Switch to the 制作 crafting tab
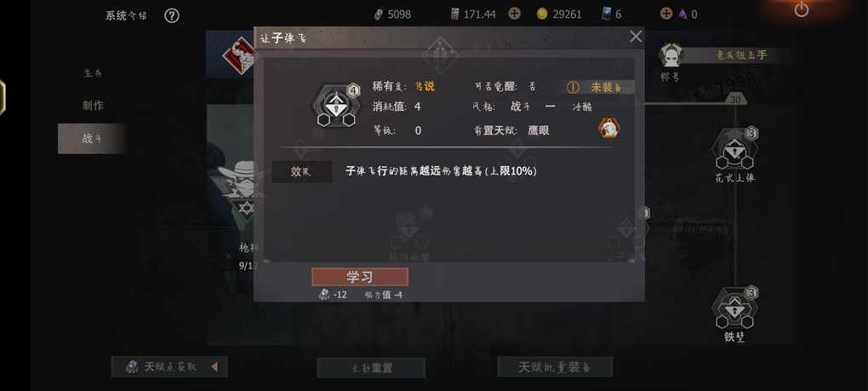 click(x=93, y=106)
